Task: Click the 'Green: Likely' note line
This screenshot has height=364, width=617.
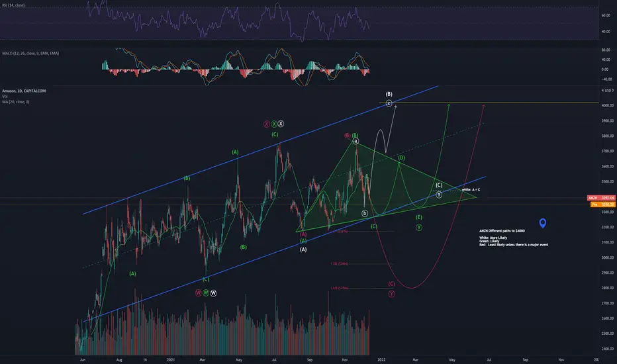Action: point(489,241)
